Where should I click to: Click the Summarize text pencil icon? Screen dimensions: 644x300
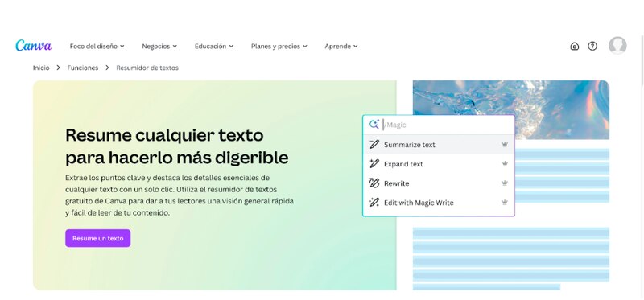coord(374,145)
